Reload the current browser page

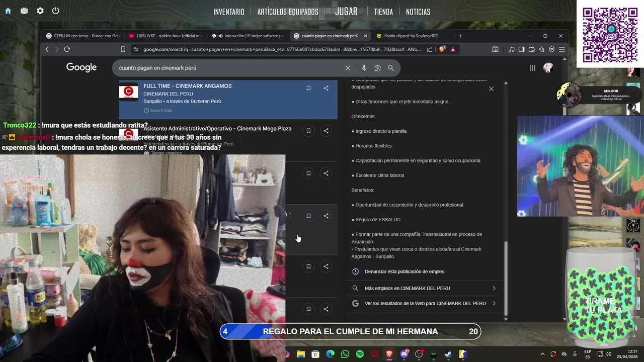tap(67, 49)
